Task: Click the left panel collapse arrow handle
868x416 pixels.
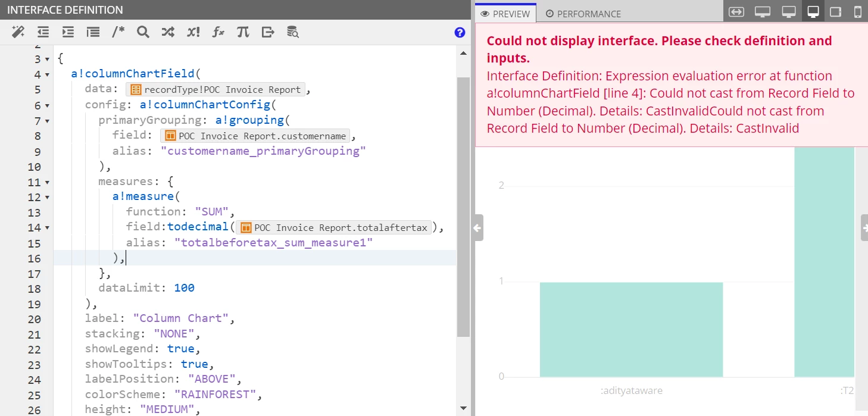Action: click(477, 227)
